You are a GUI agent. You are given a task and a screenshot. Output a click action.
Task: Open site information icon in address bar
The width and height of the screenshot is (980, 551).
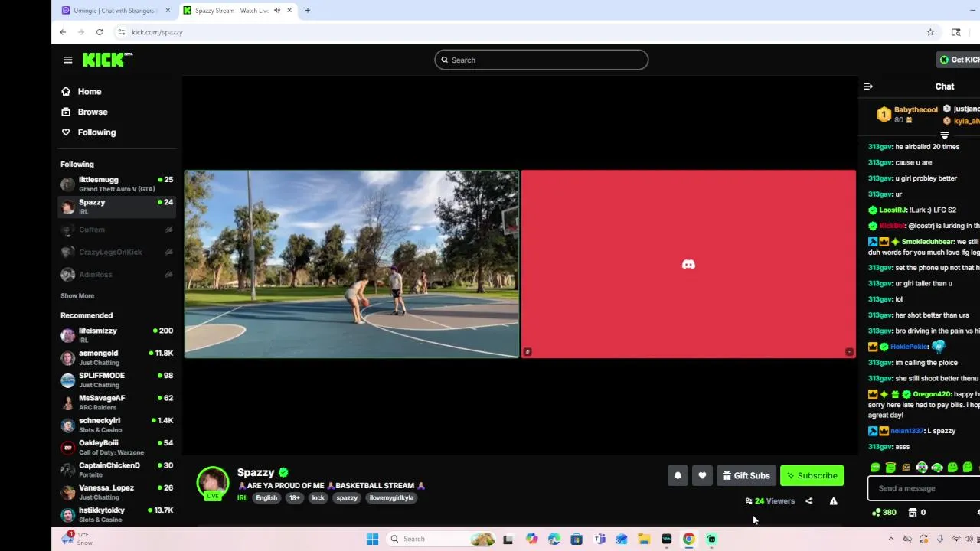(121, 32)
